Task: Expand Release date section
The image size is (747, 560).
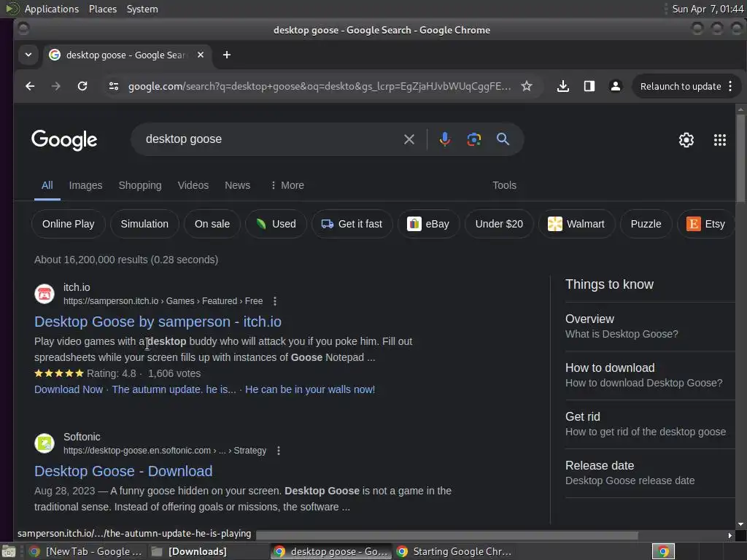Action: (650, 472)
